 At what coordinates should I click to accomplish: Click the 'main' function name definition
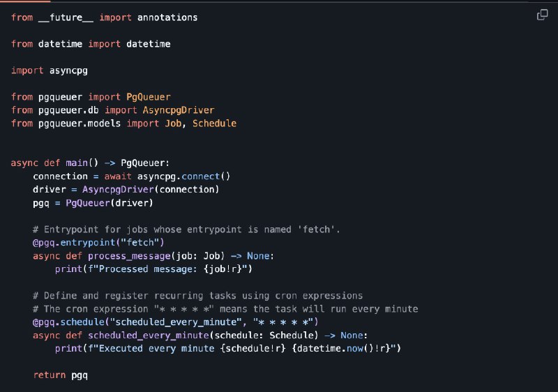point(77,163)
